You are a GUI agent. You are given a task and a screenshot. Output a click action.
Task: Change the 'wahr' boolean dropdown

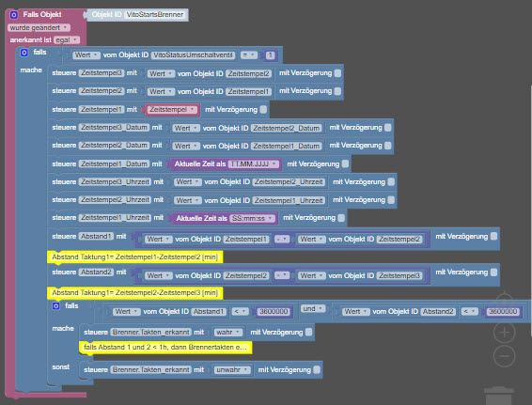click(228, 333)
